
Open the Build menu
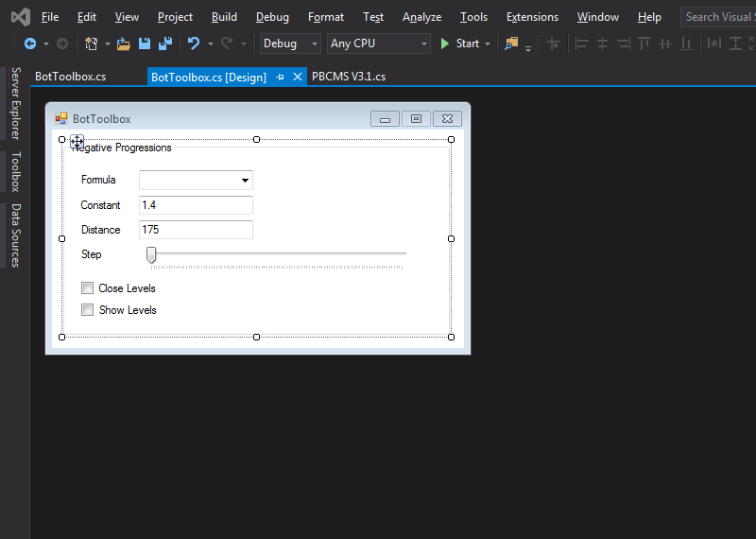224,17
